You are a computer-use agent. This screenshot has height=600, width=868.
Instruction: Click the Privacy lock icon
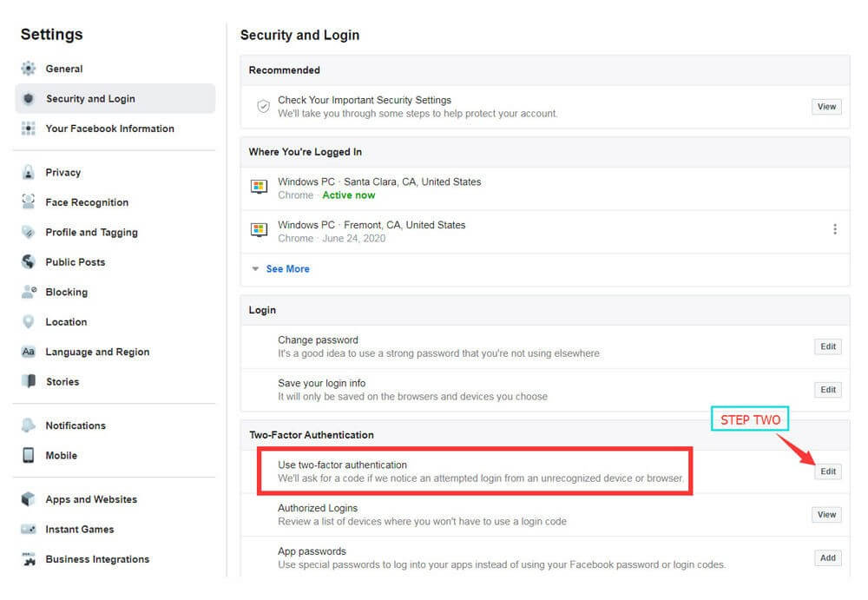pyautogui.click(x=29, y=172)
